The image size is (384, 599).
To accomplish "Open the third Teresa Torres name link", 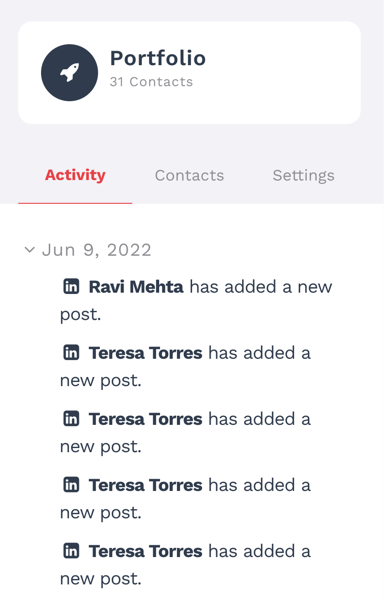I will click(x=146, y=485).
